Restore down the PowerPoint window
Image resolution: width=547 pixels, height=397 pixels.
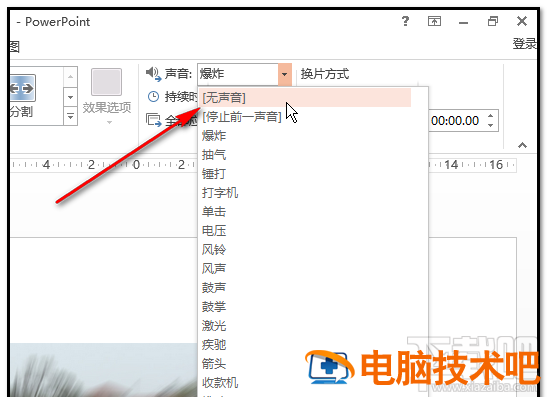493,21
